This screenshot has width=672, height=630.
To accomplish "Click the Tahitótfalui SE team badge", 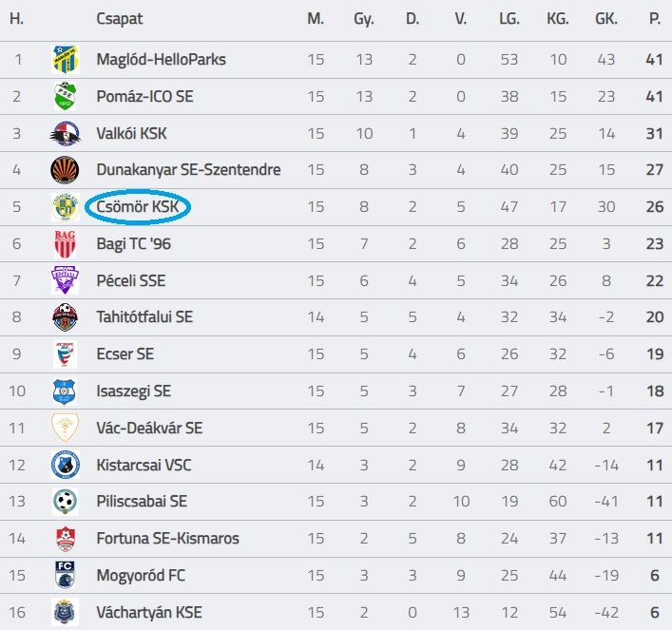I will pos(65,317).
